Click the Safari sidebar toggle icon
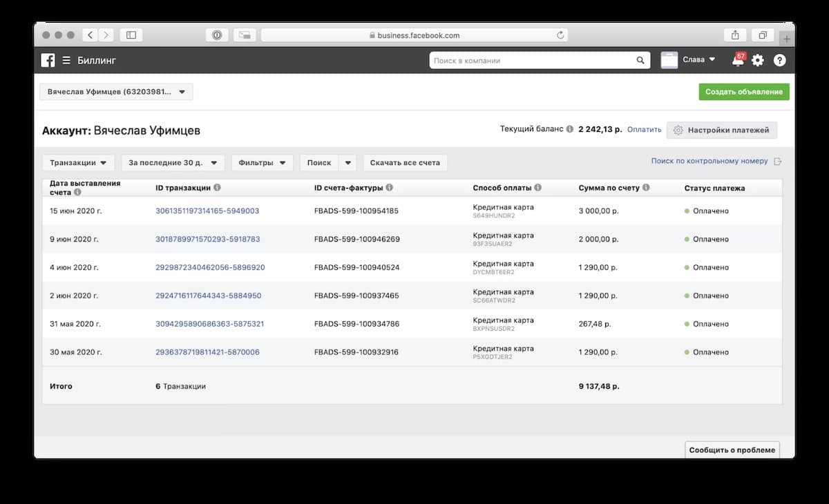This screenshot has width=829, height=504. click(131, 35)
